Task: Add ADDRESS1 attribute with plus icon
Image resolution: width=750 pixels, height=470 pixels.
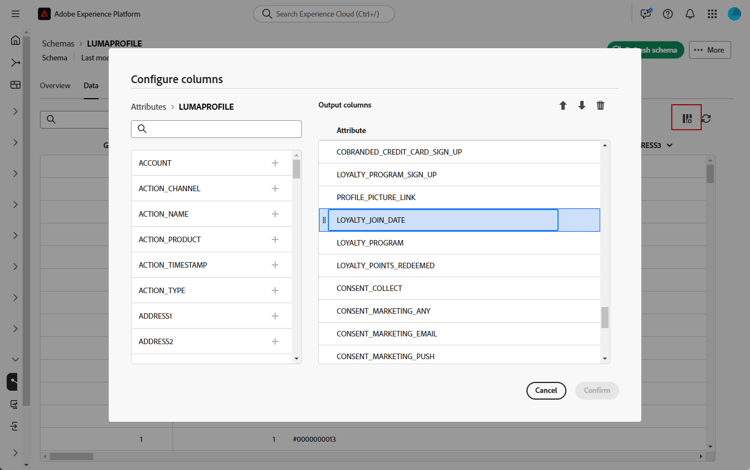Action: [275, 316]
